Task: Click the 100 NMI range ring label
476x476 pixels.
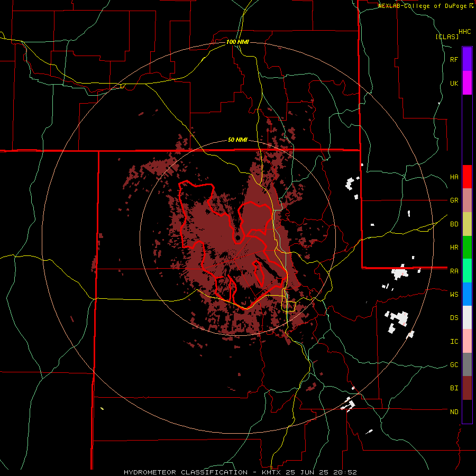Action: coord(237,42)
